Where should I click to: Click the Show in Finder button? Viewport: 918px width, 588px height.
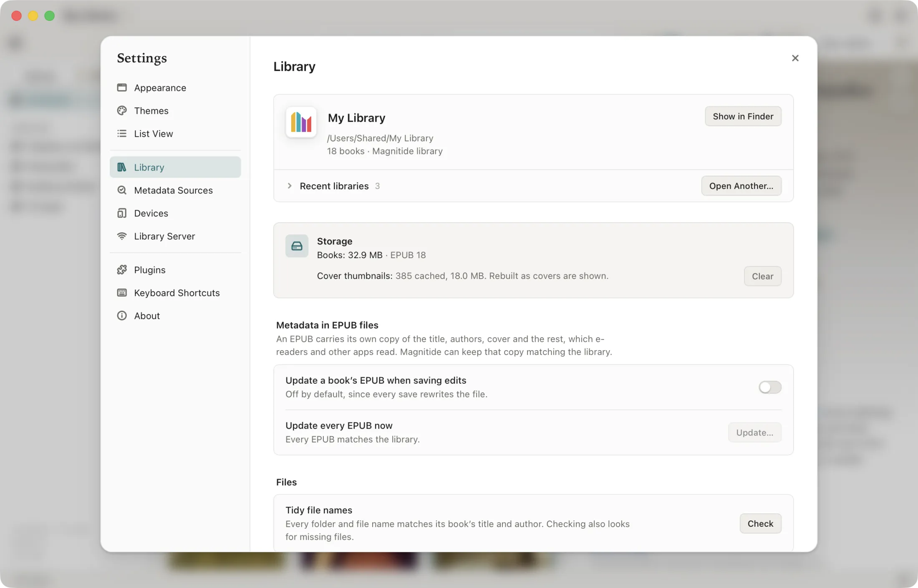(x=743, y=116)
